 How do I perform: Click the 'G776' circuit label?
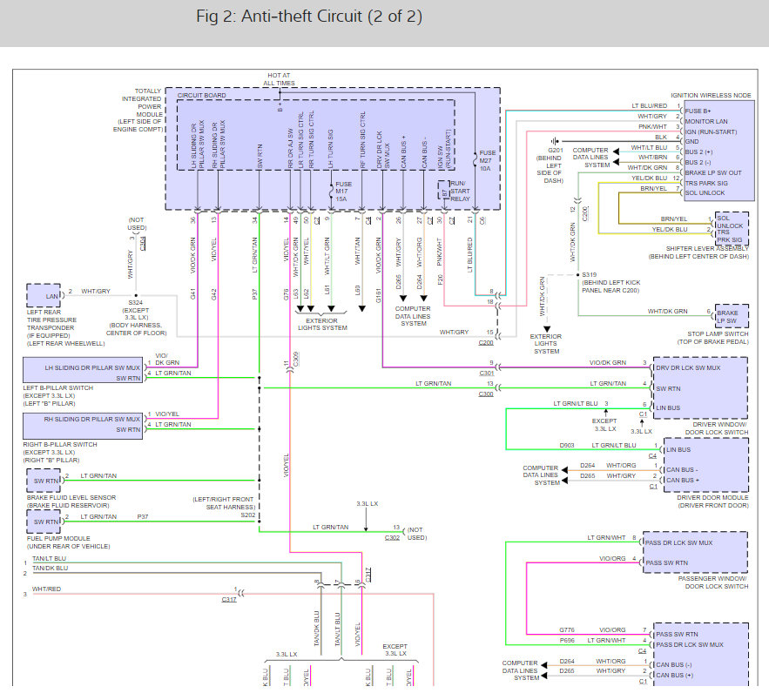click(567, 629)
